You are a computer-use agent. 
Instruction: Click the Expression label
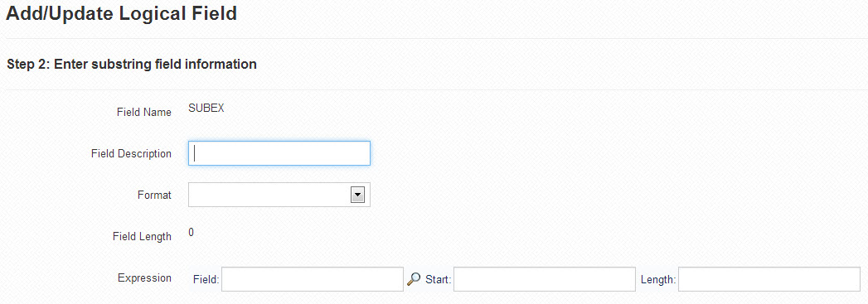(x=144, y=278)
